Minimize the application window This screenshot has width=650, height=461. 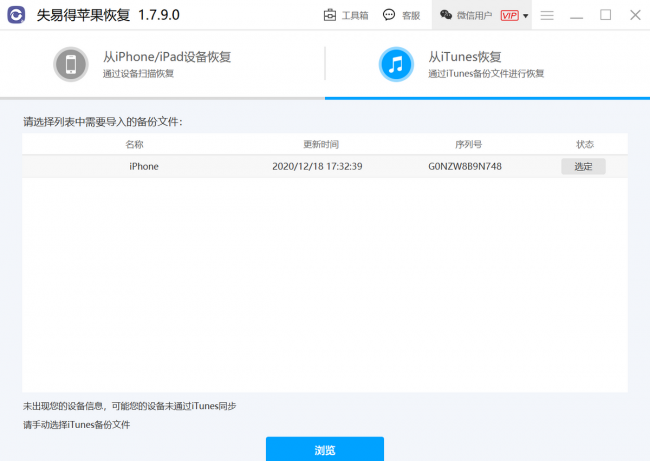pyautogui.click(x=576, y=18)
